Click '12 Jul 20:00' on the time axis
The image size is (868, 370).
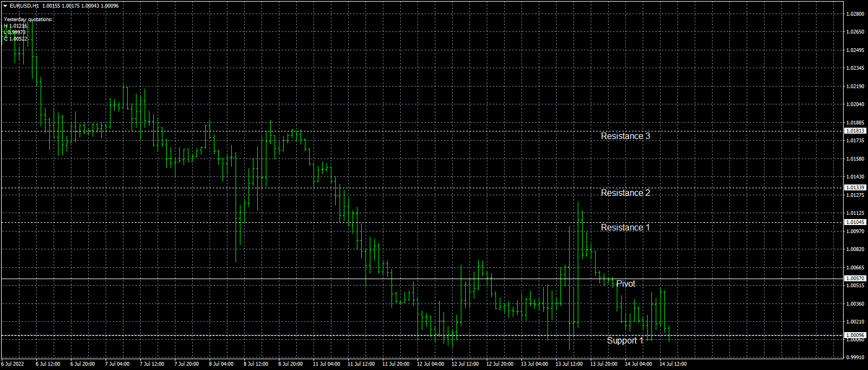tap(500, 364)
